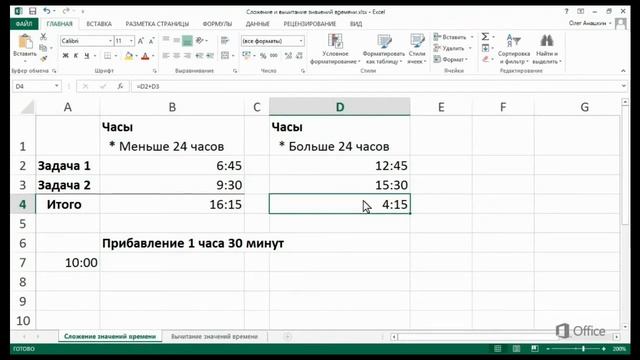Open Сортировка и фильтр dropdown
The image size is (640, 360).
[514, 49]
